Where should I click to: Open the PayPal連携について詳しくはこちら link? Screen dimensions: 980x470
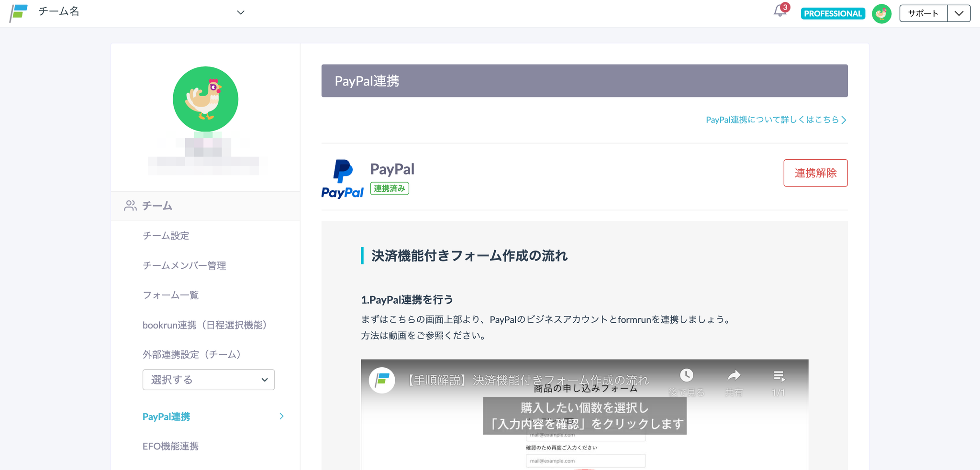[776, 120]
